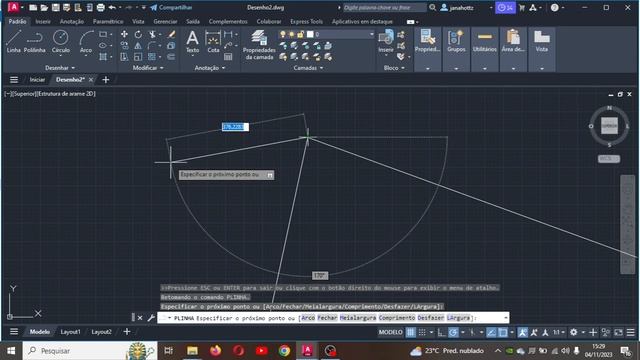Click the highlighted dynamic distance input box
Image resolution: width=640 pixels, height=360 pixels.
(x=235, y=127)
